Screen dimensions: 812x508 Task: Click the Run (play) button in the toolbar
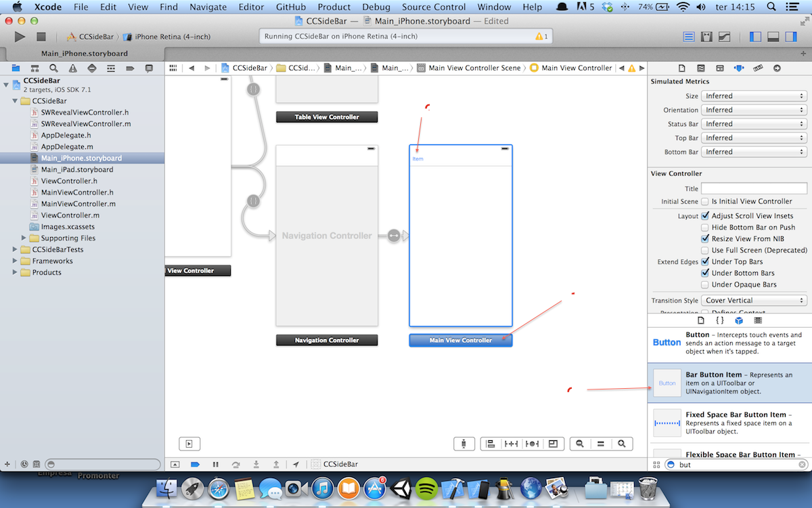tap(20, 37)
